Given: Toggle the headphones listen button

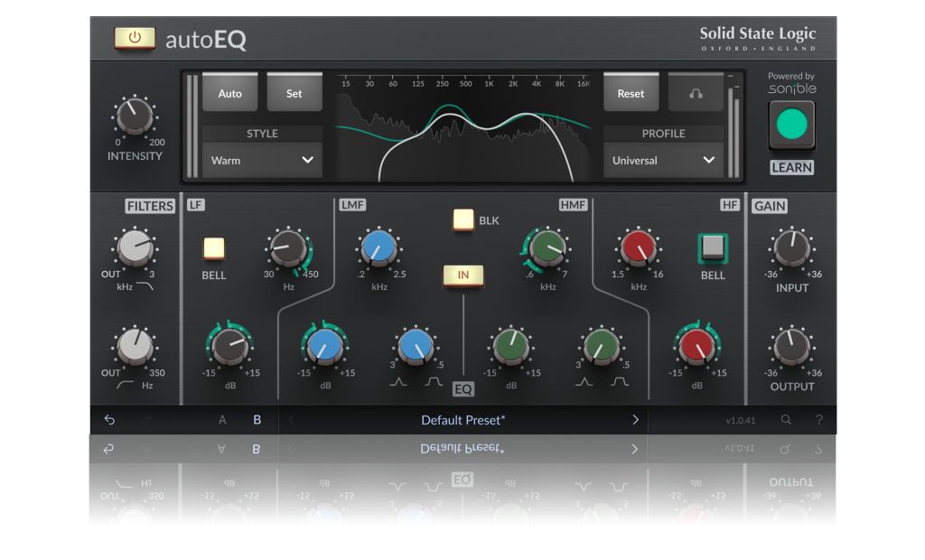Looking at the screenshot, I should (696, 93).
